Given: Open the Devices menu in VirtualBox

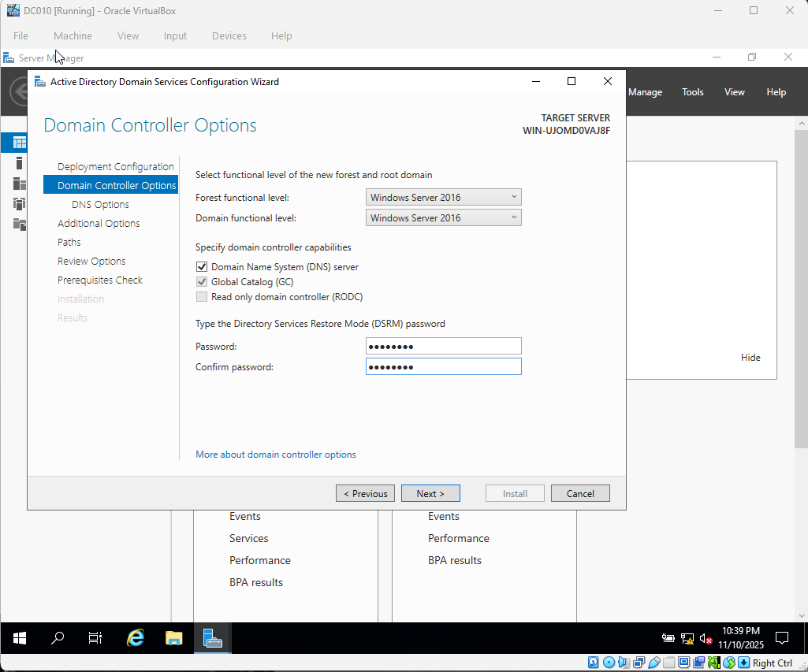Looking at the screenshot, I should (229, 35).
